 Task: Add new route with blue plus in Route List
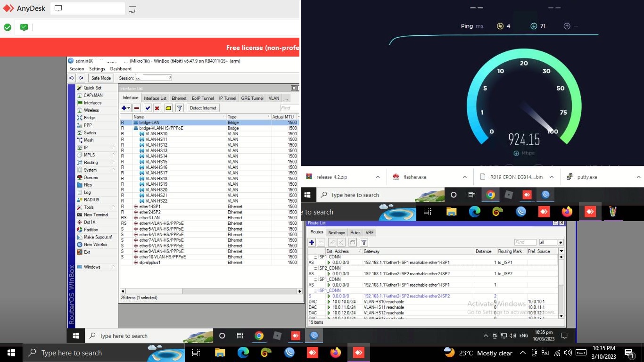click(312, 242)
